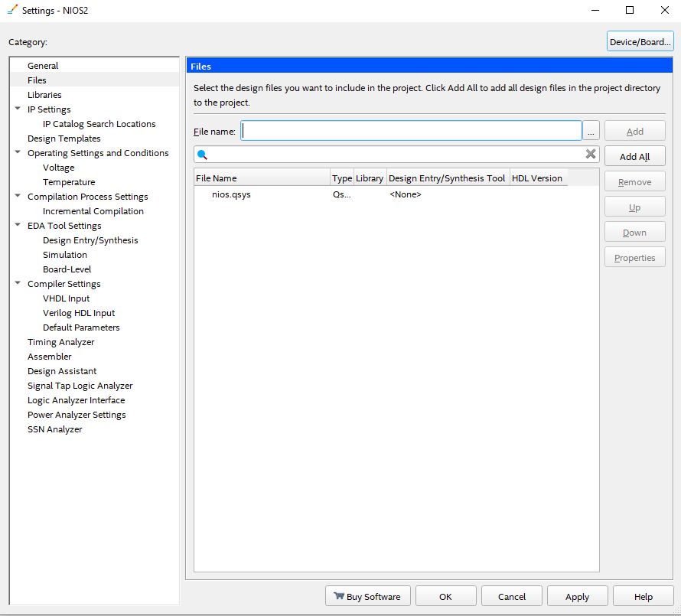Click Add All button
The image size is (681, 616).
click(634, 156)
